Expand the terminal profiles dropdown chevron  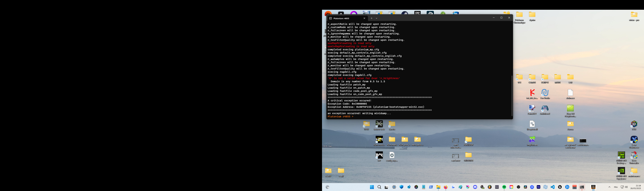click(x=377, y=18)
